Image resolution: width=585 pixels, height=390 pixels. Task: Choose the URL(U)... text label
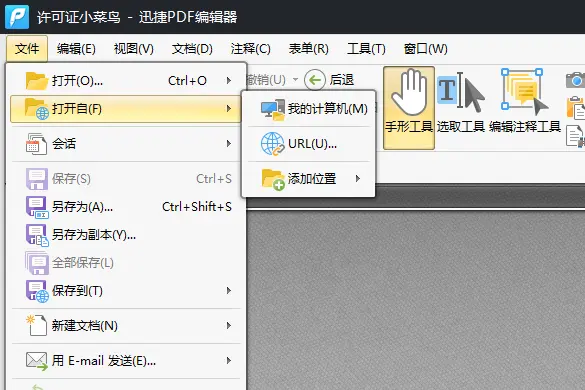(313, 144)
